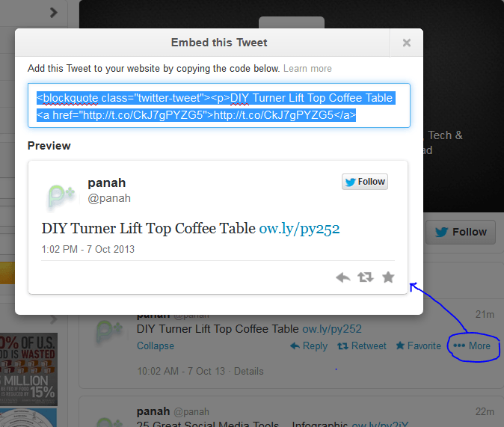This screenshot has width=504, height=427.
Task: Select the embed code text box
Action: [219, 105]
